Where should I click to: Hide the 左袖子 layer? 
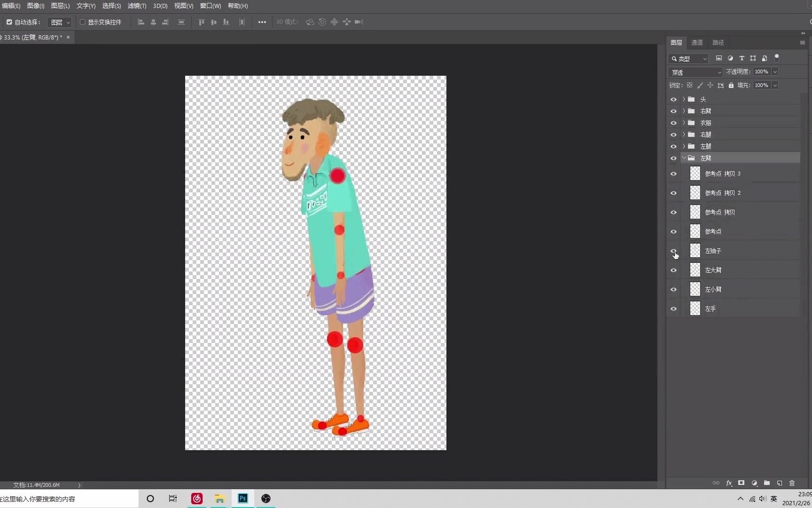click(x=673, y=251)
